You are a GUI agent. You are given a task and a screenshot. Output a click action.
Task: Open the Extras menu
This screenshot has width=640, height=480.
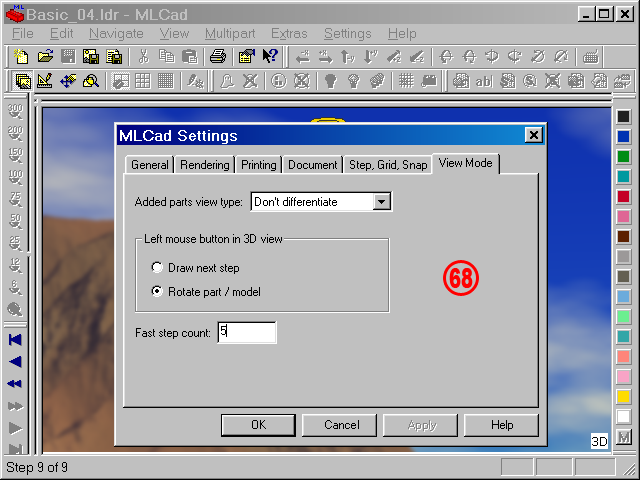(289, 33)
